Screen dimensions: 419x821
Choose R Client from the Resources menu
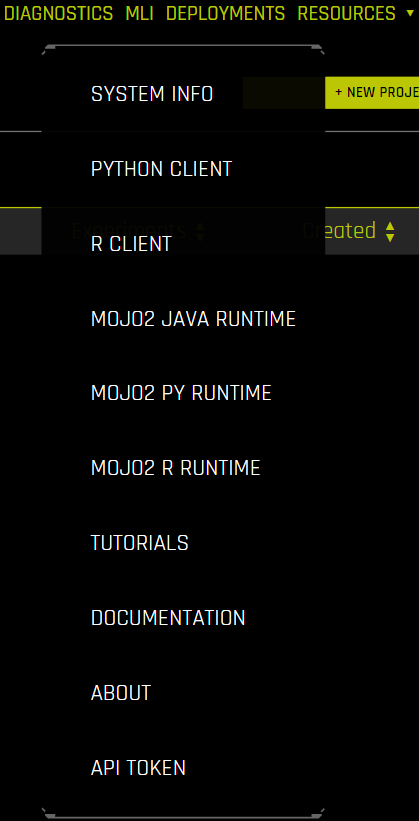(131, 244)
